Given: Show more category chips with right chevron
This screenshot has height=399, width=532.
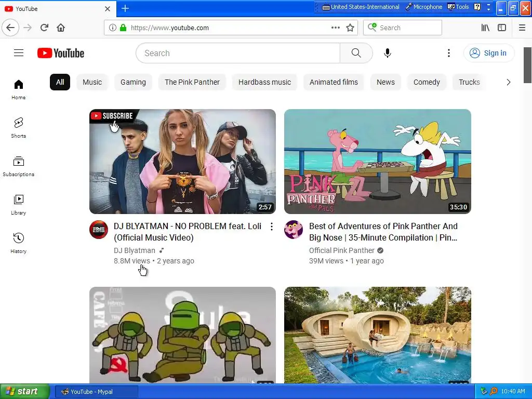Looking at the screenshot, I should pyautogui.click(x=508, y=82).
